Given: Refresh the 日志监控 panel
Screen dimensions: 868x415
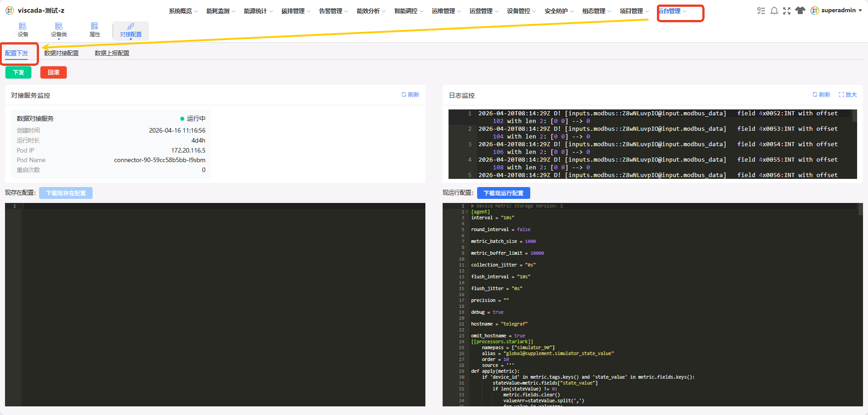Looking at the screenshot, I should tap(821, 95).
